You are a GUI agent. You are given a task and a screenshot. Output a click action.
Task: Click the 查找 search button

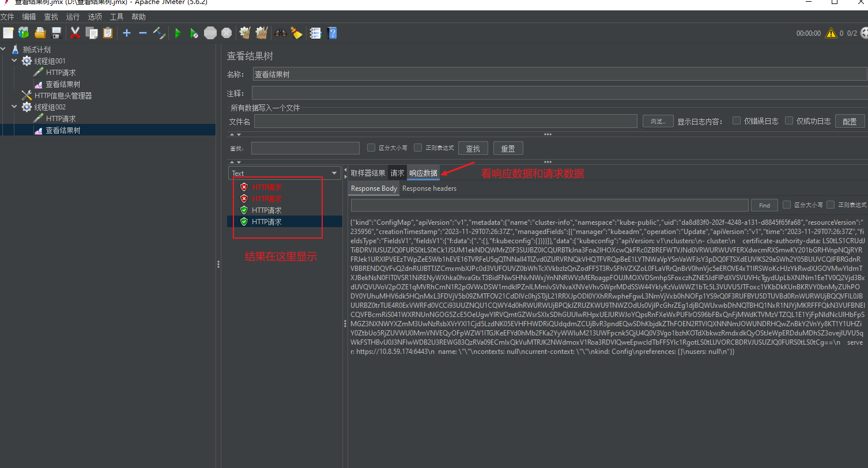click(473, 148)
